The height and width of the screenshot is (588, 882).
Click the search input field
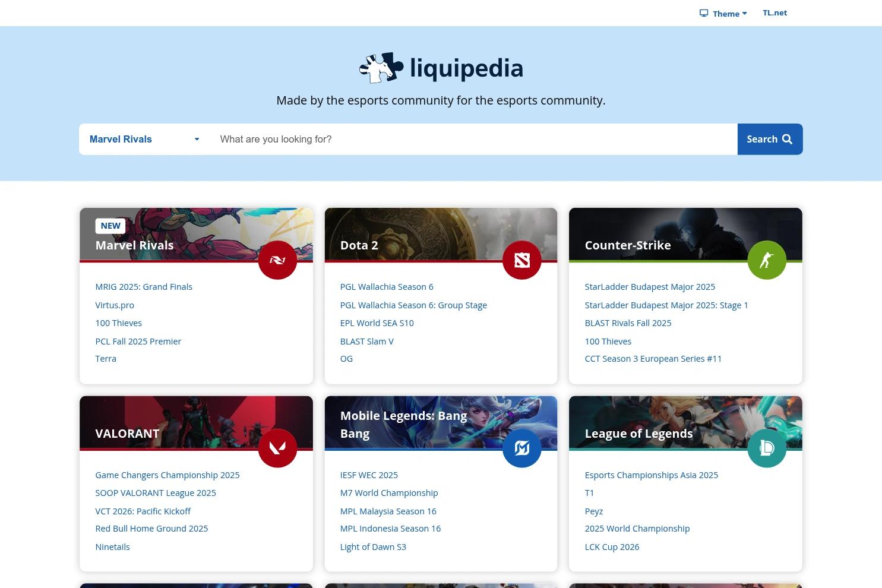416,139
